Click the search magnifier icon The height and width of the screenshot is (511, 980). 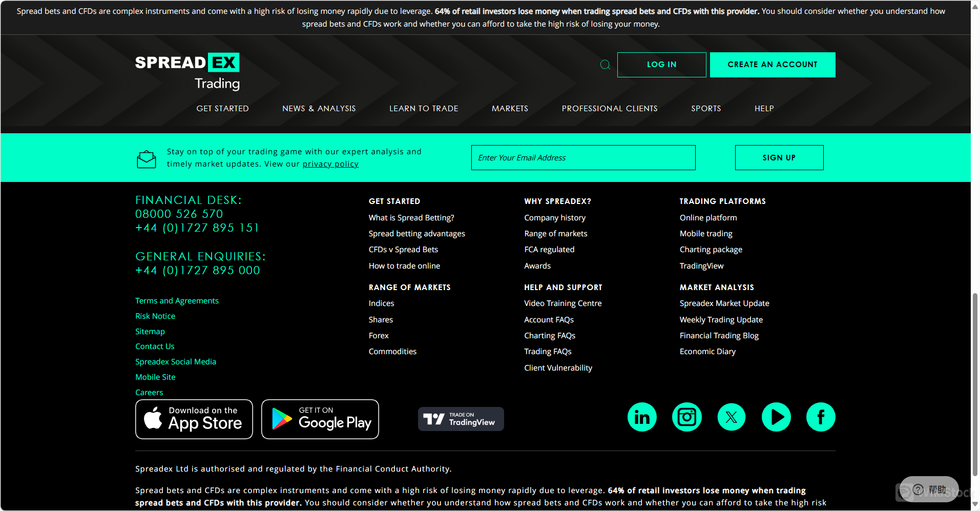pyautogui.click(x=605, y=65)
